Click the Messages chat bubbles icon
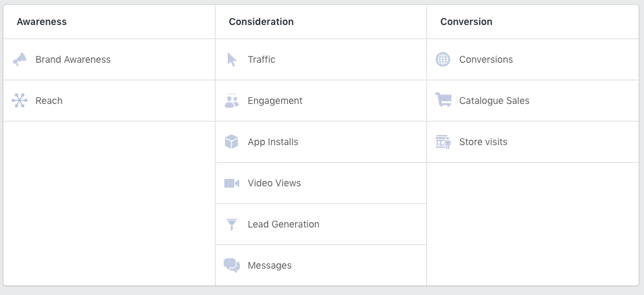Image resolution: width=644 pixels, height=295 pixels. coord(232,265)
